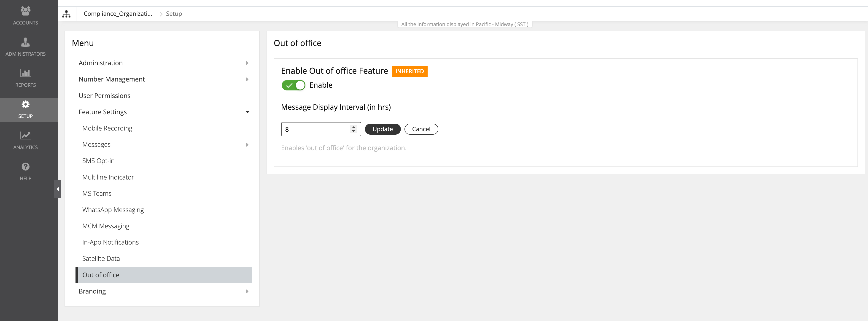This screenshot has height=321, width=868.
Task: Expand the Number Management section
Action: point(247,80)
